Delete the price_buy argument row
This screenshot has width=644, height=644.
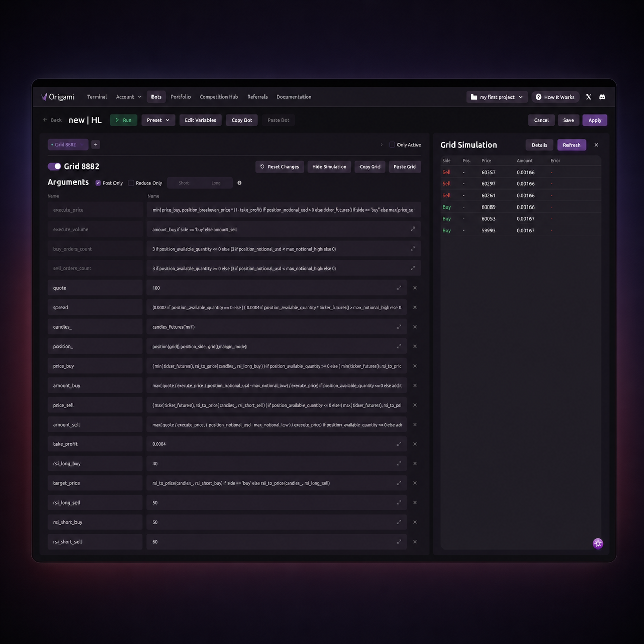[415, 366]
